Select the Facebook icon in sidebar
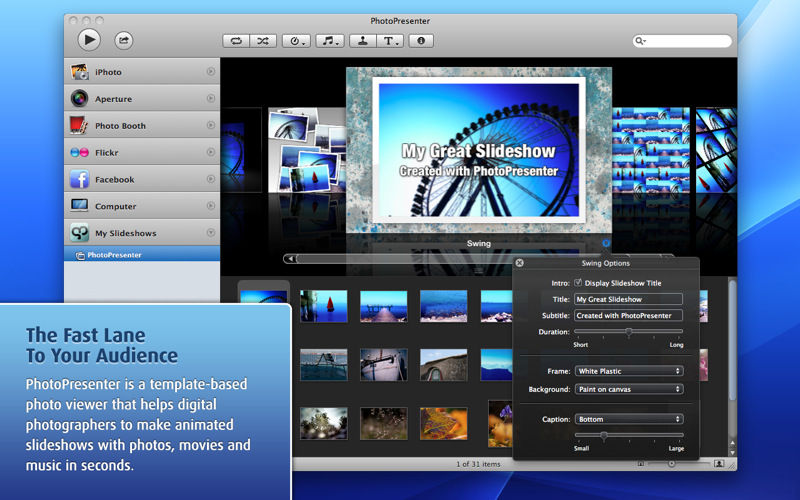800x500 pixels. 79,179
